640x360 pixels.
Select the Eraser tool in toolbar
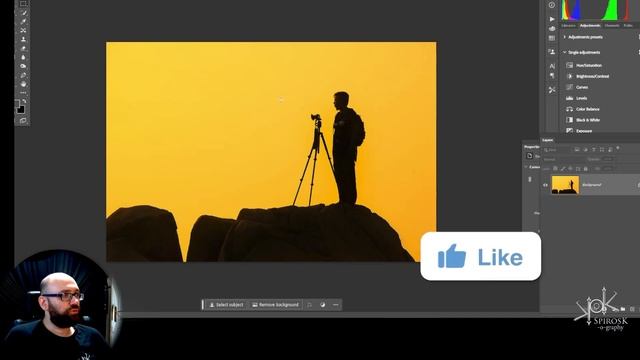coord(23,48)
